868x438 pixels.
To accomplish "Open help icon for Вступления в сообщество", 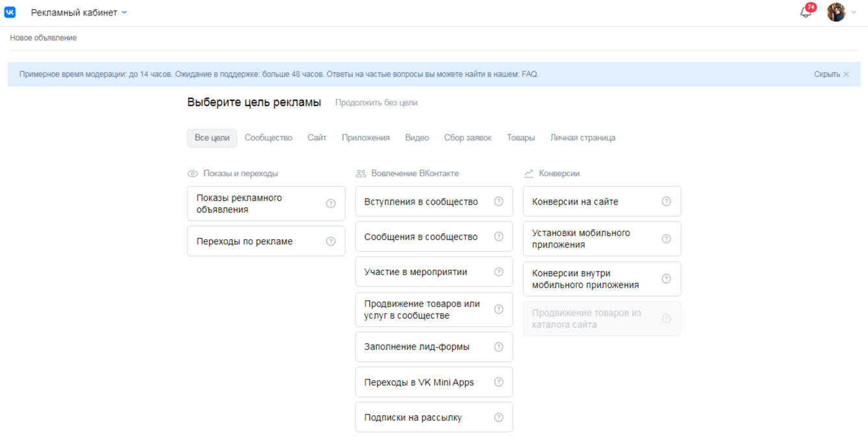I will pyautogui.click(x=499, y=201).
